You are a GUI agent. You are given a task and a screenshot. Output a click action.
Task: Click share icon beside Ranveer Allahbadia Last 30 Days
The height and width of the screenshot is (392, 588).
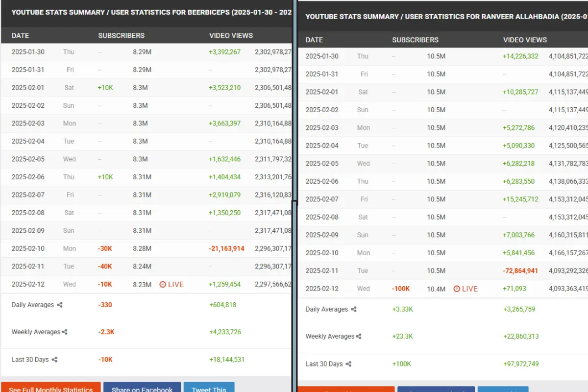point(348,364)
